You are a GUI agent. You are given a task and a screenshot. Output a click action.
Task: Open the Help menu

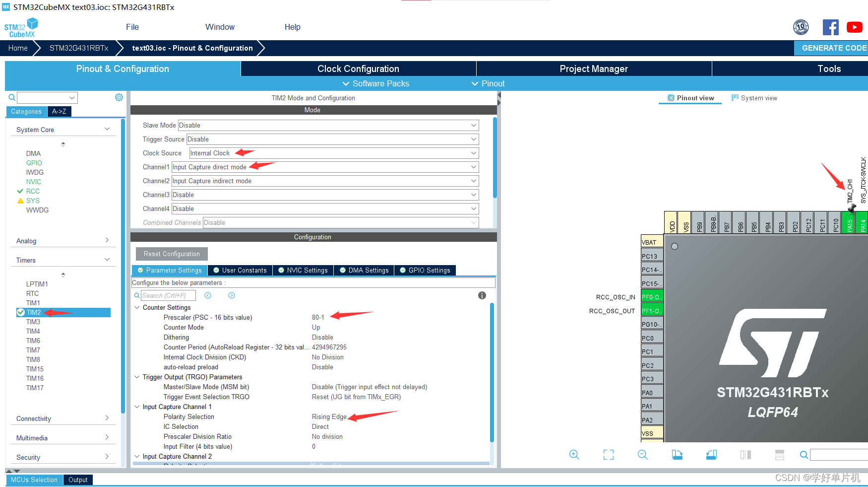pyautogui.click(x=292, y=27)
